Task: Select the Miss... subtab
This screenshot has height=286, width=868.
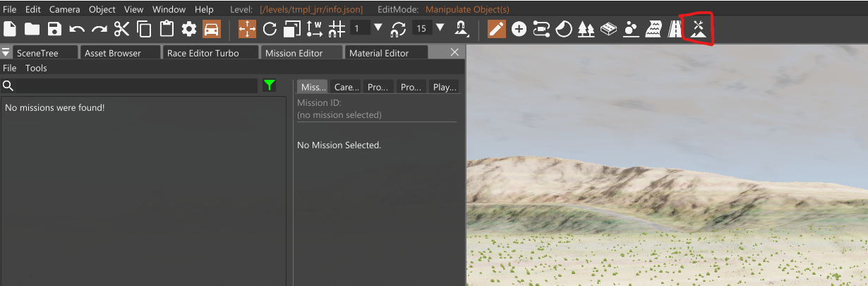Action: pyautogui.click(x=312, y=87)
